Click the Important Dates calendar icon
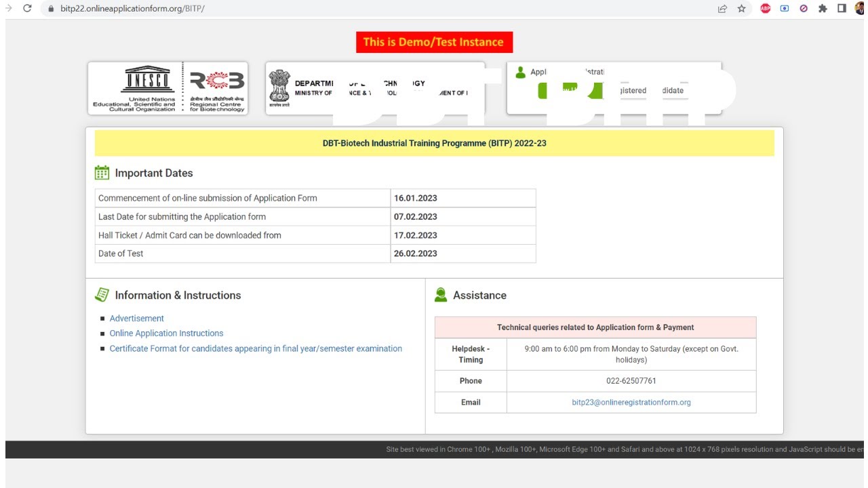This screenshot has width=868, height=488. [x=102, y=173]
